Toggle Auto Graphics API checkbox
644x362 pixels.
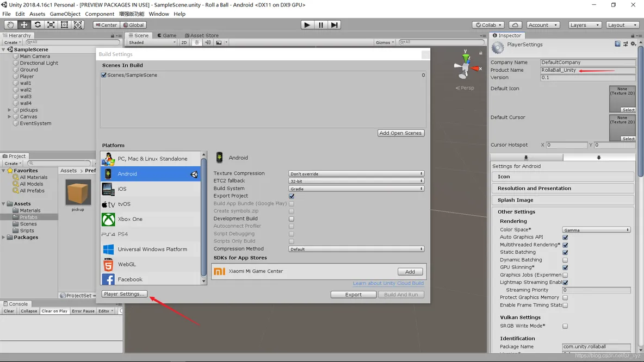pos(565,237)
